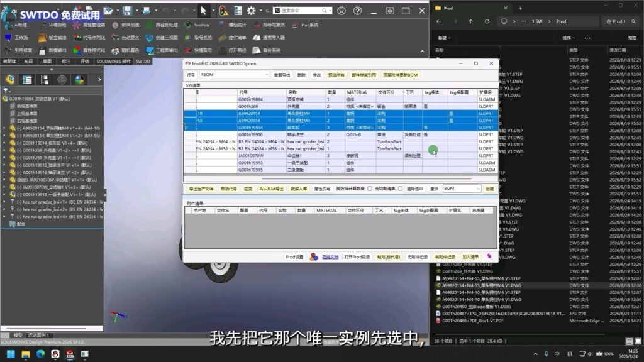Open Microsoft Edge from the taskbar

(x=40, y=354)
